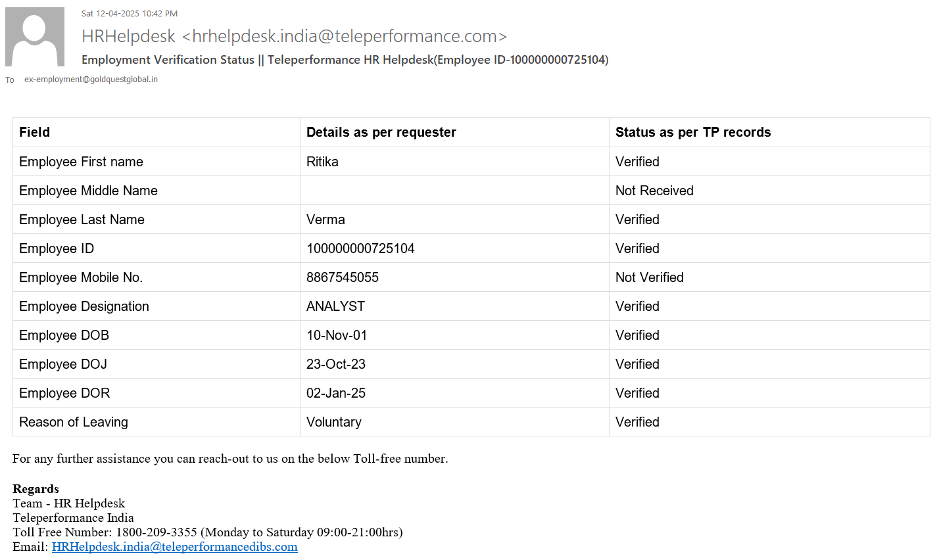937x560 pixels.
Task: Click the 'Voluntary' reason of leaving cell
Action: click(333, 422)
